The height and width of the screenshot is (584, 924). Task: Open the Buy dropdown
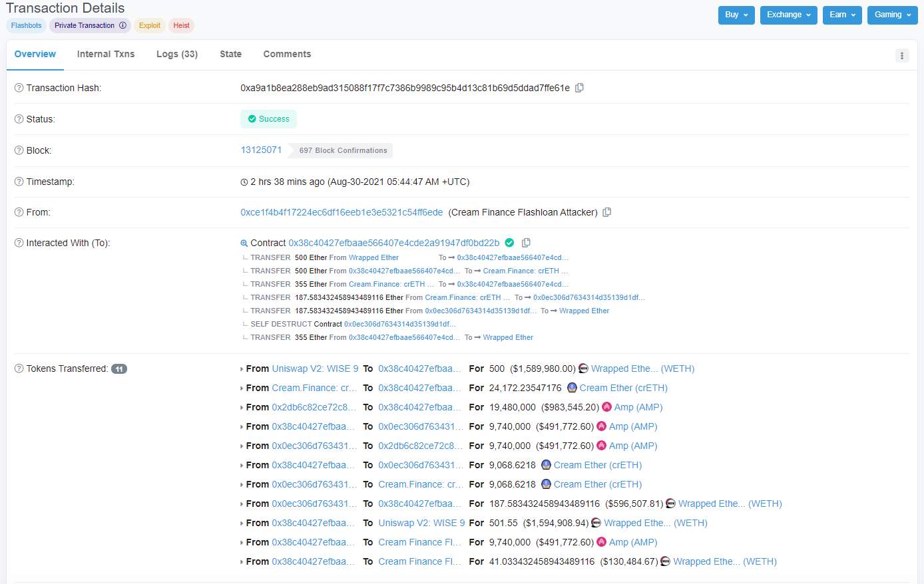click(x=736, y=15)
